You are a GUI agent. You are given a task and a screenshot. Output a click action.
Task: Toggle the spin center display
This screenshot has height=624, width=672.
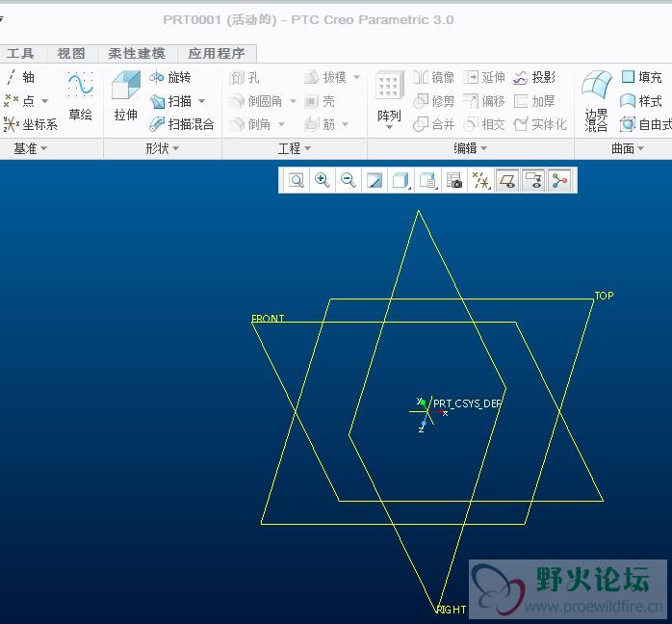(x=559, y=180)
